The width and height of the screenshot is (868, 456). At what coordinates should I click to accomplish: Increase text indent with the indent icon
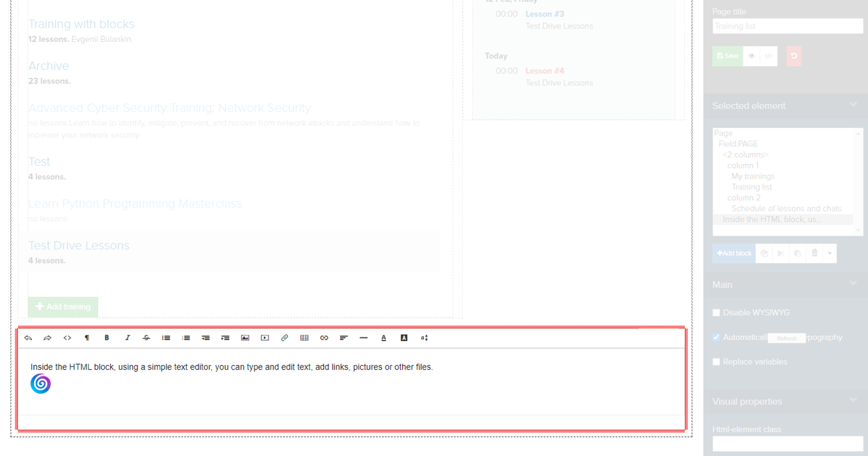[225, 337]
